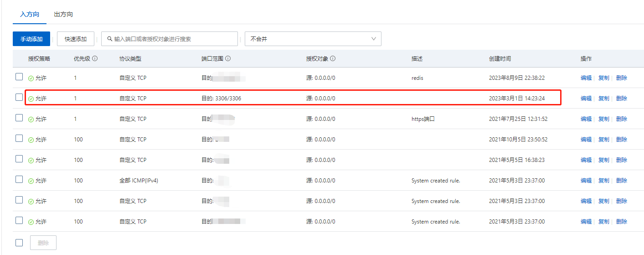Click 编辑 for the redis rule
644x255 pixels.
pyautogui.click(x=586, y=78)
